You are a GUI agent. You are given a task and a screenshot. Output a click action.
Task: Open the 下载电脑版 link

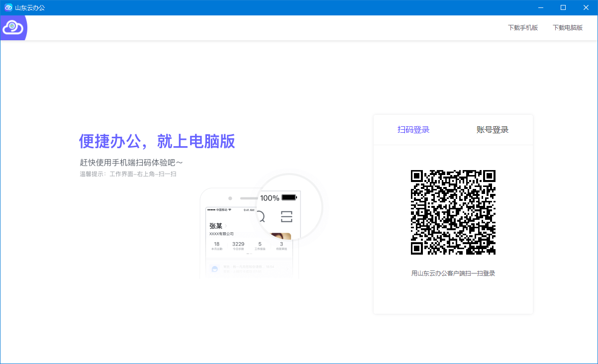pos(568,27)
